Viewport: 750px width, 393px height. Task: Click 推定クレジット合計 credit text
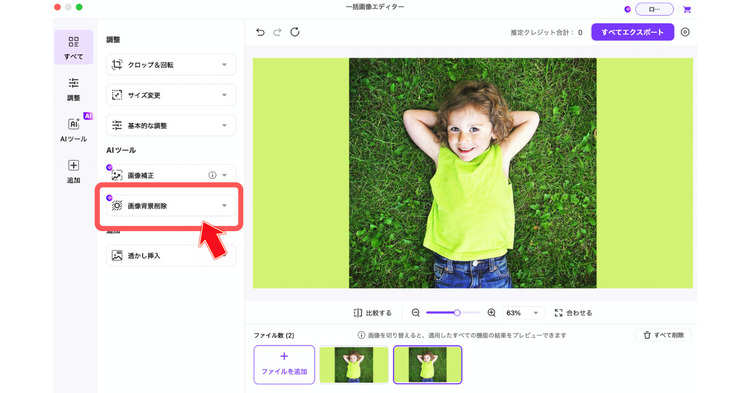546,33
